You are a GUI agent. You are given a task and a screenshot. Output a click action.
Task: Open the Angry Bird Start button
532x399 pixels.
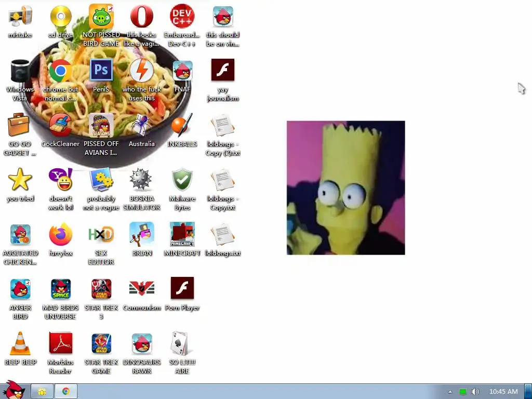[14, 390]
